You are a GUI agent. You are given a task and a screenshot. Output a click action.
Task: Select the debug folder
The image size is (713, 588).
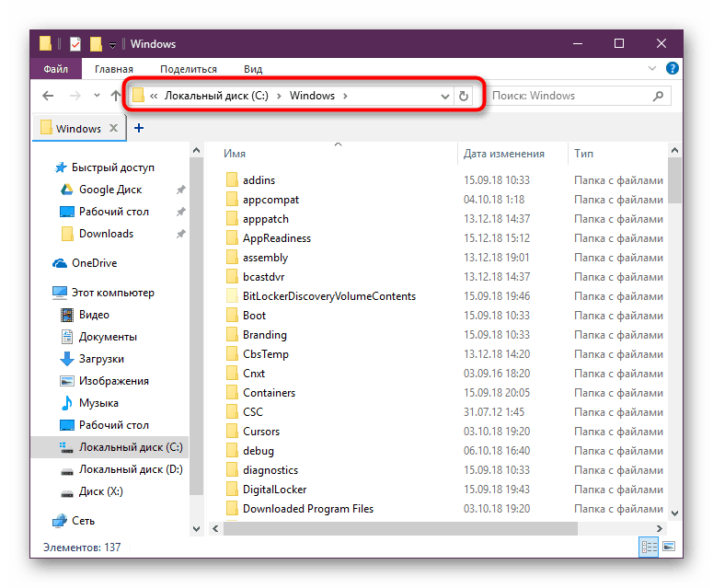(x=259, y=451)
